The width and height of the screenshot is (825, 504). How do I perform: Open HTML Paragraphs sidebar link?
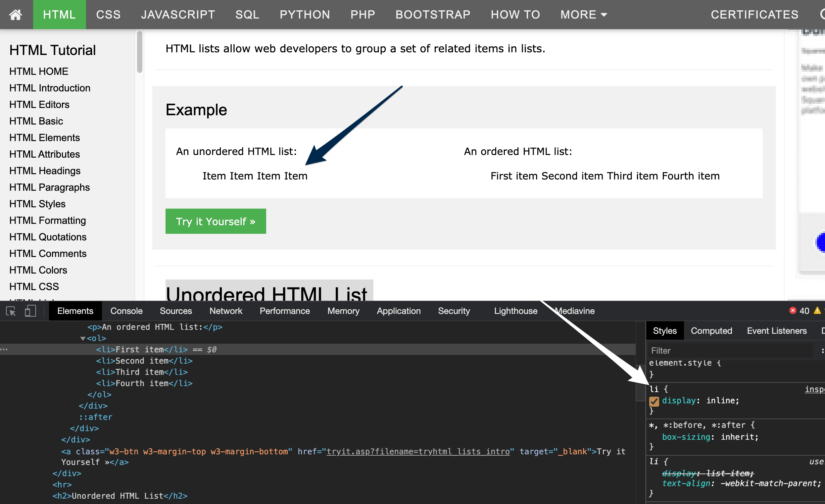tap(50, 187)
